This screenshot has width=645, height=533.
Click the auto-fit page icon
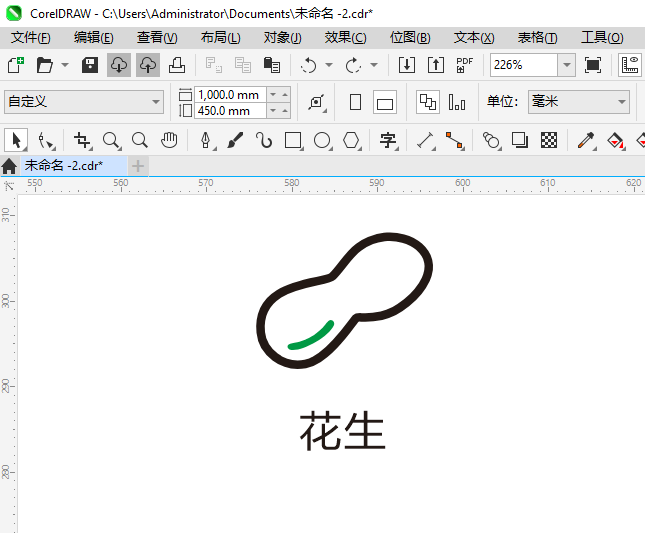point(317,102)
